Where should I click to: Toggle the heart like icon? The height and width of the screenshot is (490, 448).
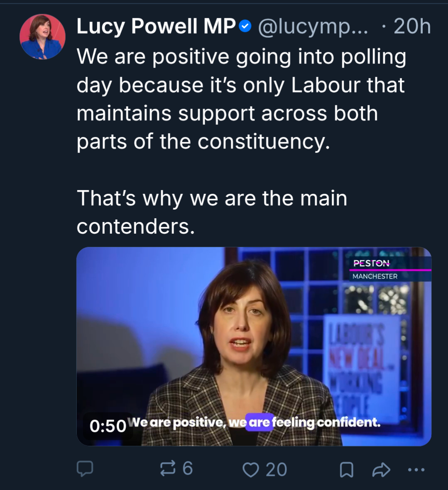250,470
